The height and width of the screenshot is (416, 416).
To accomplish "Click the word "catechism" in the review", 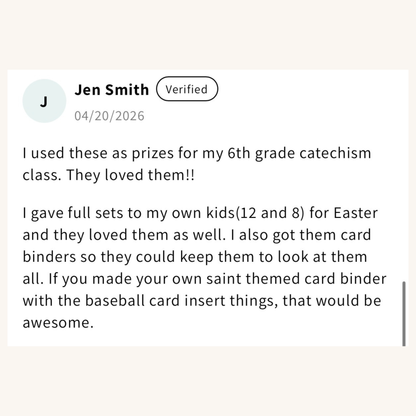I will pos(335,153).
